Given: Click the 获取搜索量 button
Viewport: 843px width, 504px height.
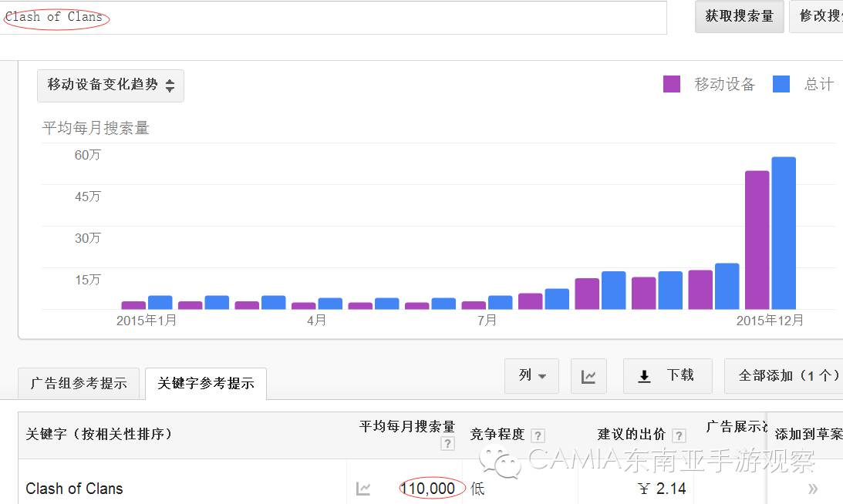Looking at the screenshot, I should tap(739, 16).
